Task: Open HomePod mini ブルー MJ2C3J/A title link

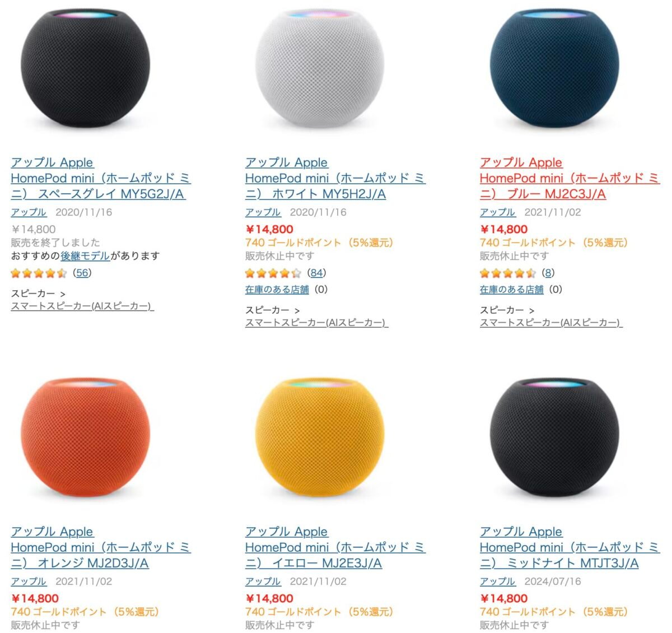Action: pos(570,178)
